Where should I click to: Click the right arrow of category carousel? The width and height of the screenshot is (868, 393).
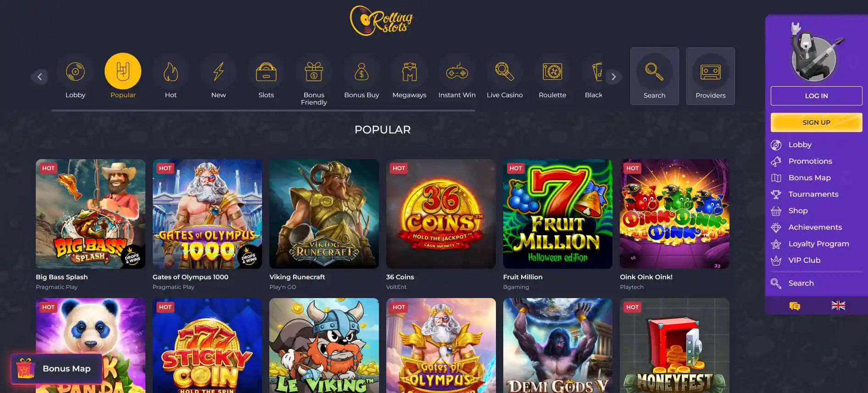coord(614,77)
